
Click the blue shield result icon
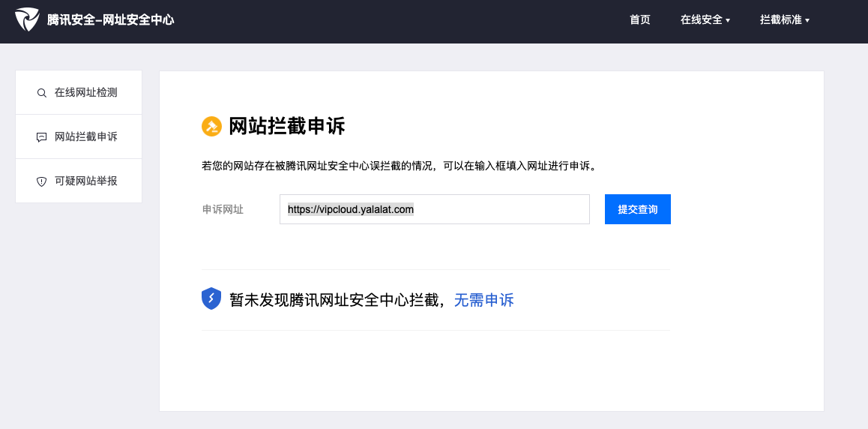211,299
